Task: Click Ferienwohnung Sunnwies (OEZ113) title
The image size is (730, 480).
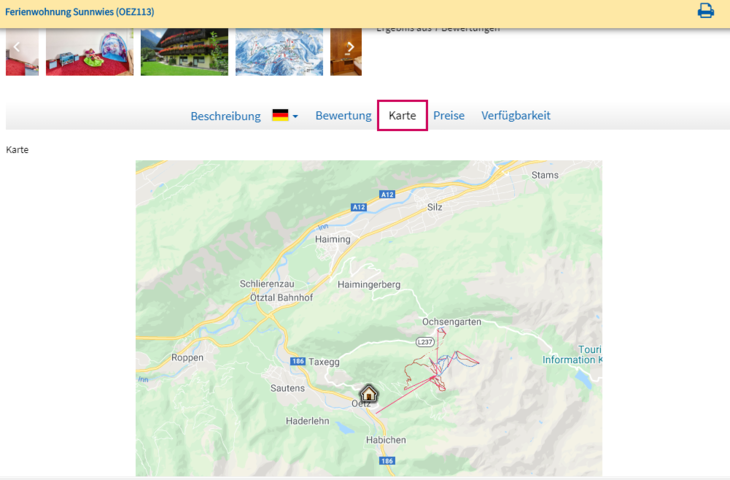Action: pos(80,12)
